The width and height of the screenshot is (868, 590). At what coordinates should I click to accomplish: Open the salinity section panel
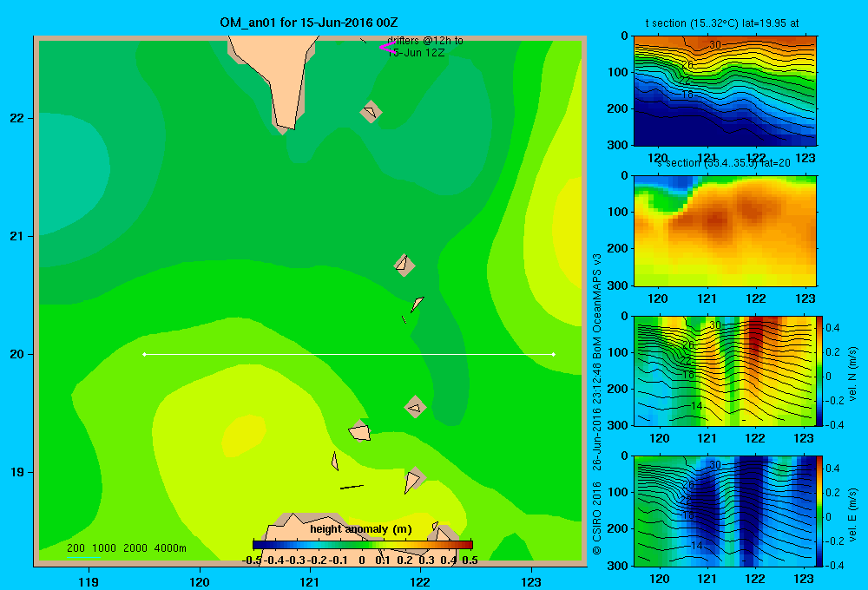click(x=725, y=231)
